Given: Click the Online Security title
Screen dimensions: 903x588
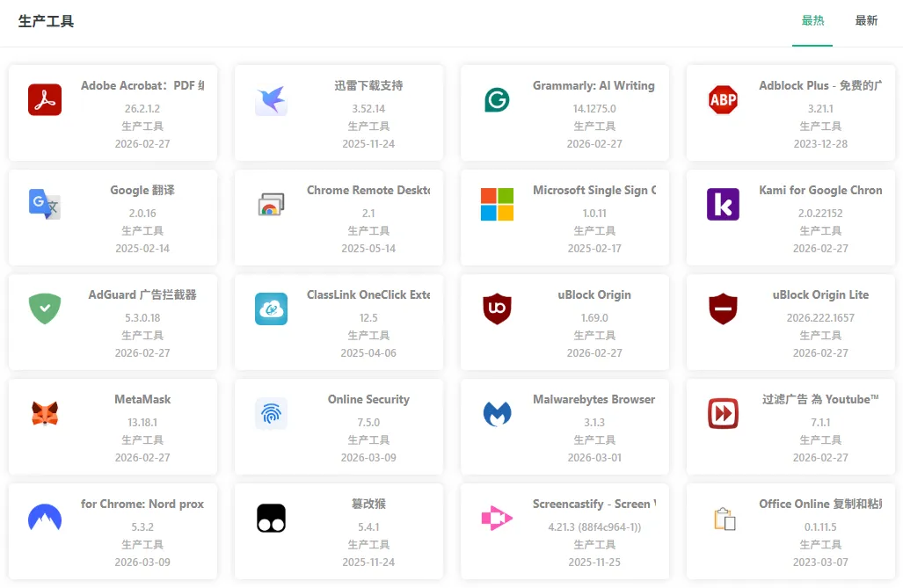Looking at the screenshot, I should tap(368, 399).
